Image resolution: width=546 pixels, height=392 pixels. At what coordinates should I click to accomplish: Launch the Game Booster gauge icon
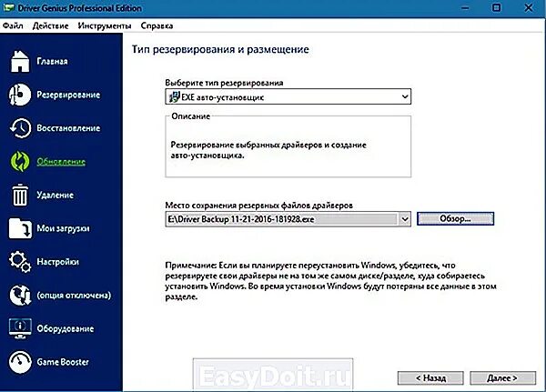(20, 362)
